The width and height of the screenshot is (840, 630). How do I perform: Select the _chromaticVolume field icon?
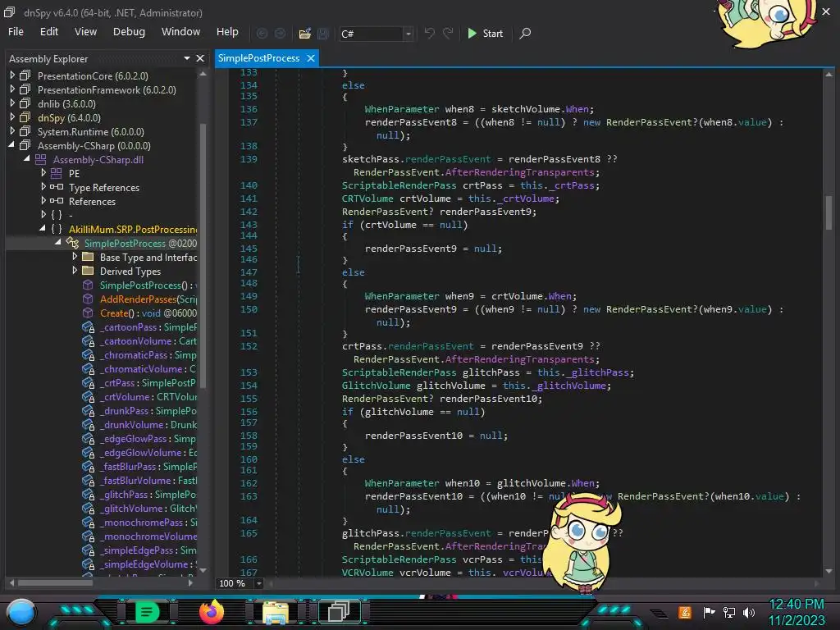tap(88, 369)
